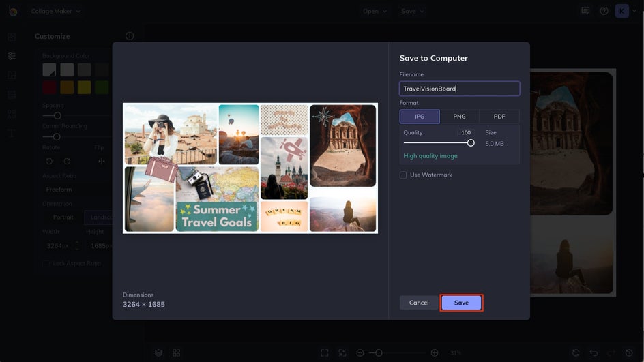Click the Quality value 100 box

[x=466, y=132]
